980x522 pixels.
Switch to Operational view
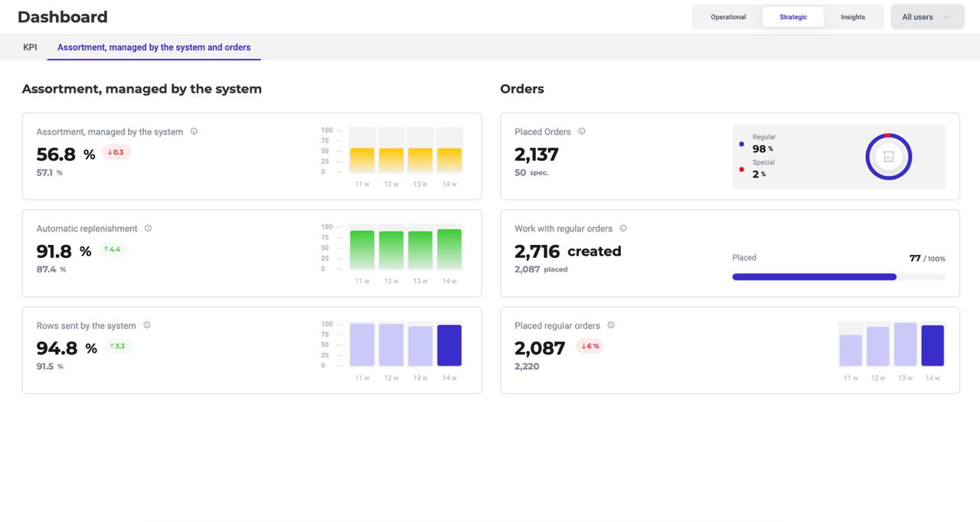pyautogui.click(x=728, y=17)
